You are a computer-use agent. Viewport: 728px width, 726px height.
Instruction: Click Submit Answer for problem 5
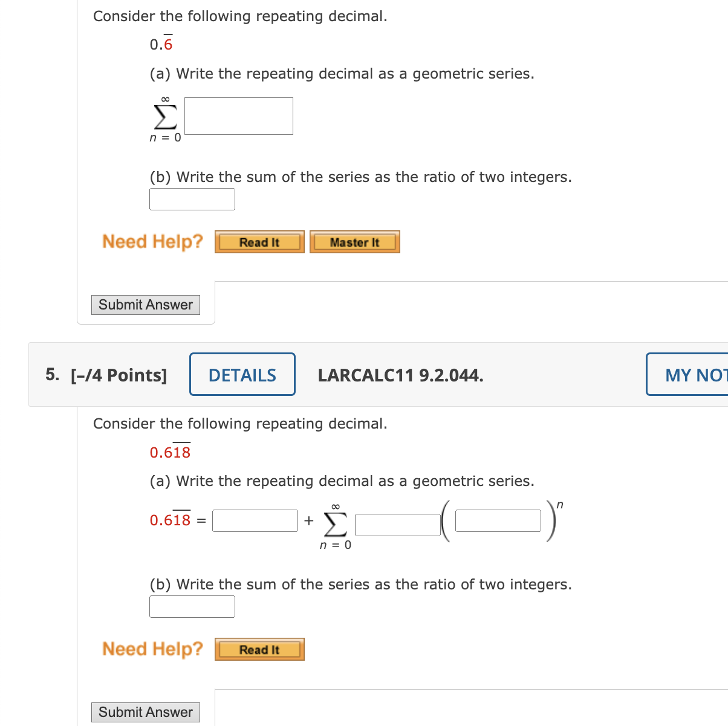145,712
